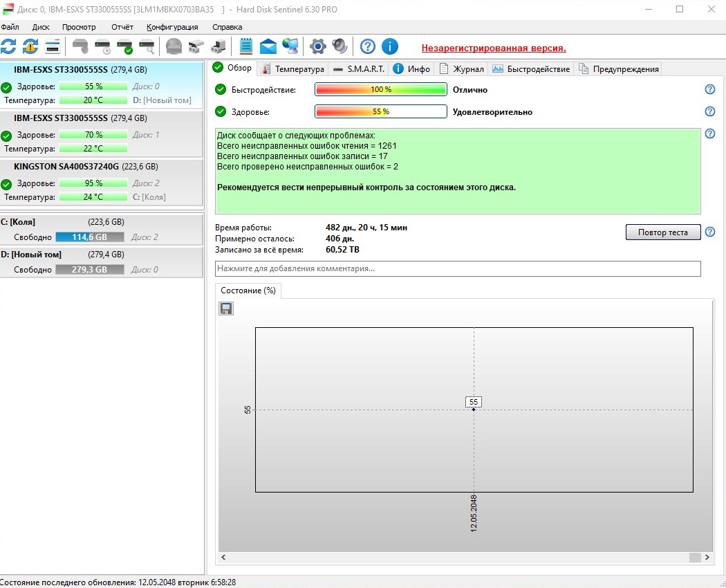
Task: Switch to the S.M.A.R.T. tab
Action: pyautogui.click(x=358, y=68)
